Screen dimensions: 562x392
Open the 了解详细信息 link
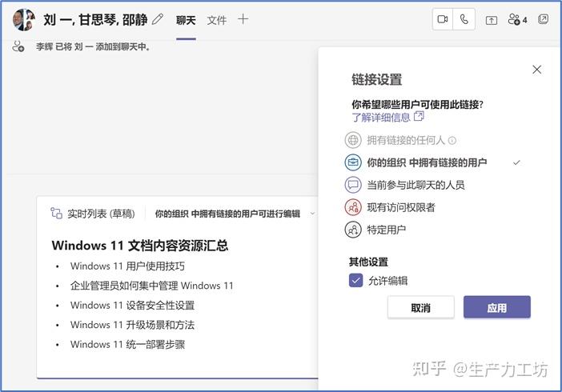(381, 117)
